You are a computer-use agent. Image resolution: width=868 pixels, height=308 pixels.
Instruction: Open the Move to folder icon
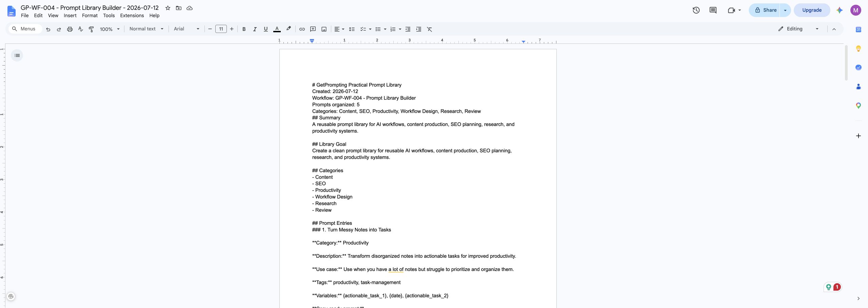click(x=179, y=8)
